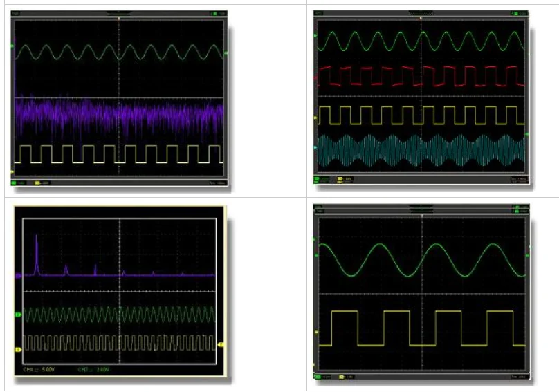559x392 pixels.
Task: Click the yellow channel status box under the large sine capture
Action: coord(345,377)
